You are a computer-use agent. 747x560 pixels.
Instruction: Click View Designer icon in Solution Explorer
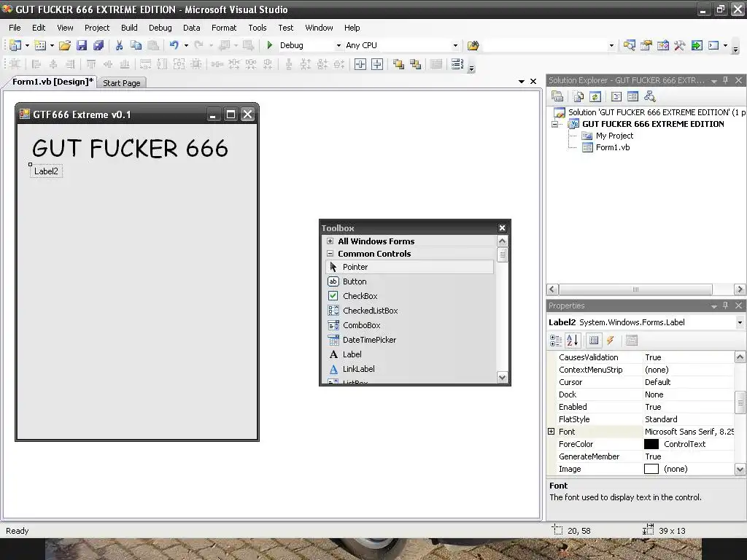click(632, 97)
